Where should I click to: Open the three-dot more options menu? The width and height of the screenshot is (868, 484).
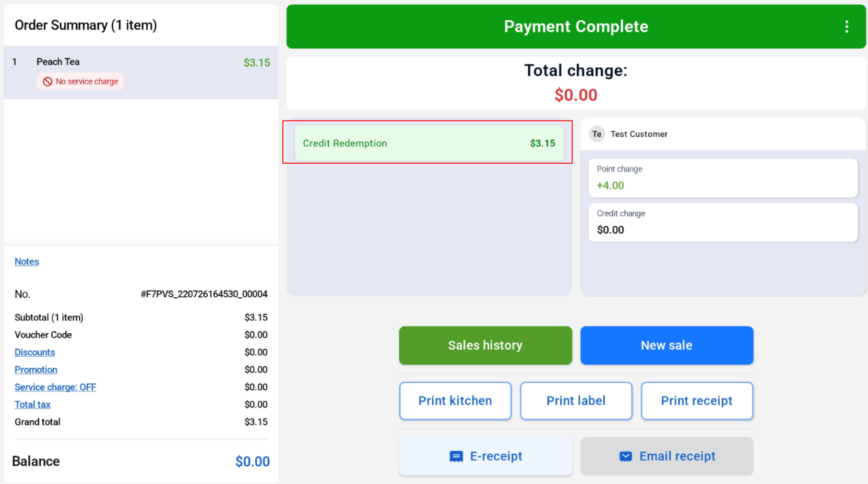tap(846, 26)
